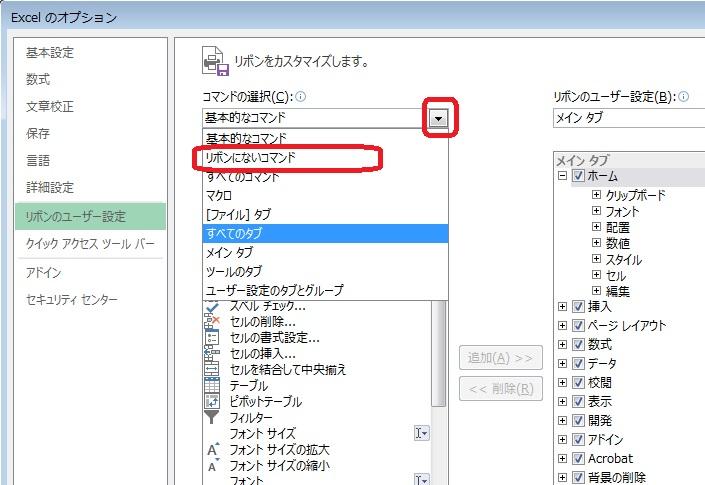Viewport: 705px width, 485px height.
Task: Open the セキュリティ センター category
Action: 90,299
